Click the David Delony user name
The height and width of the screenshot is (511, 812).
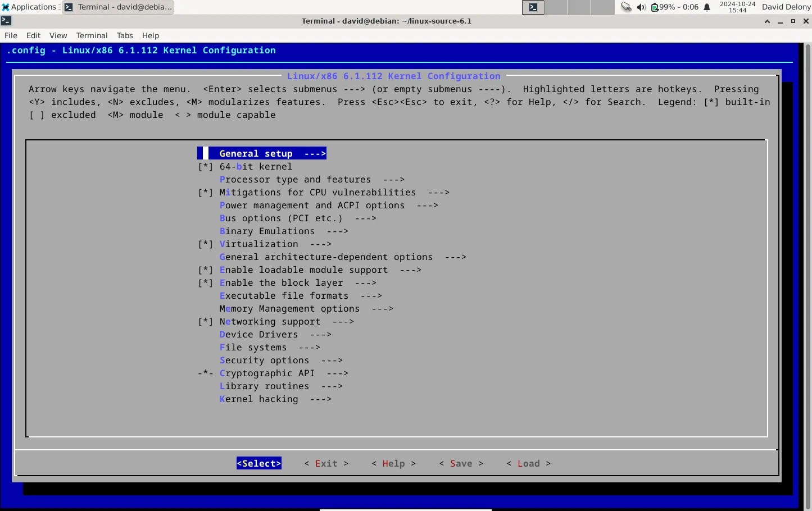coord(786,7)
